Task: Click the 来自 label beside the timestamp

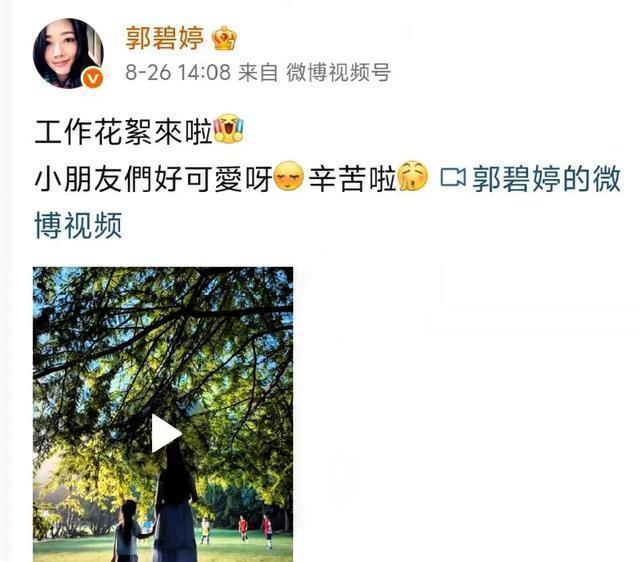Action: 258,72
